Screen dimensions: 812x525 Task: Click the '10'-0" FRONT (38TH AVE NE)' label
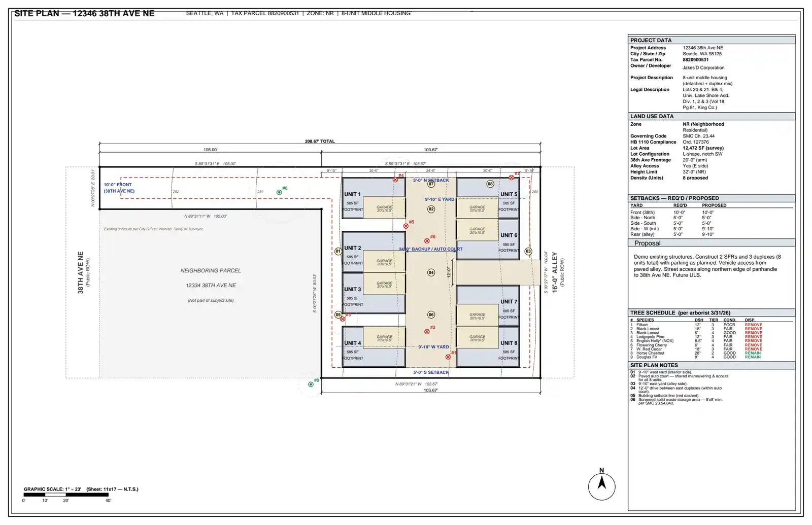(x=119, y=188)
